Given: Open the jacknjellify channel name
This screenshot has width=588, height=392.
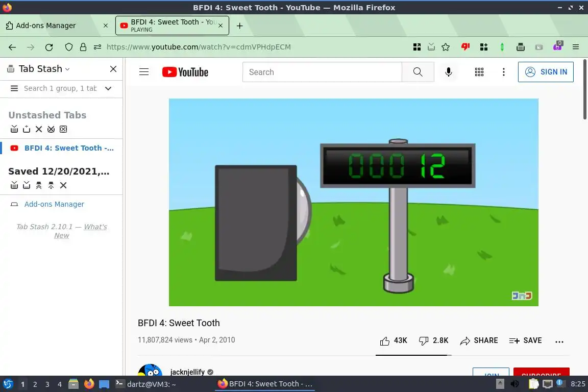Looking at the screenshot, I should click(187, 372).
